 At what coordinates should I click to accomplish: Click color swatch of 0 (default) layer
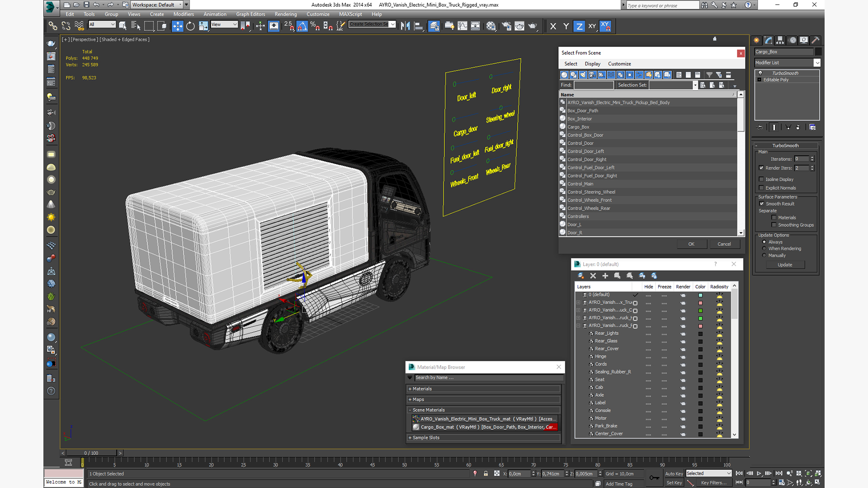point(700,296)
